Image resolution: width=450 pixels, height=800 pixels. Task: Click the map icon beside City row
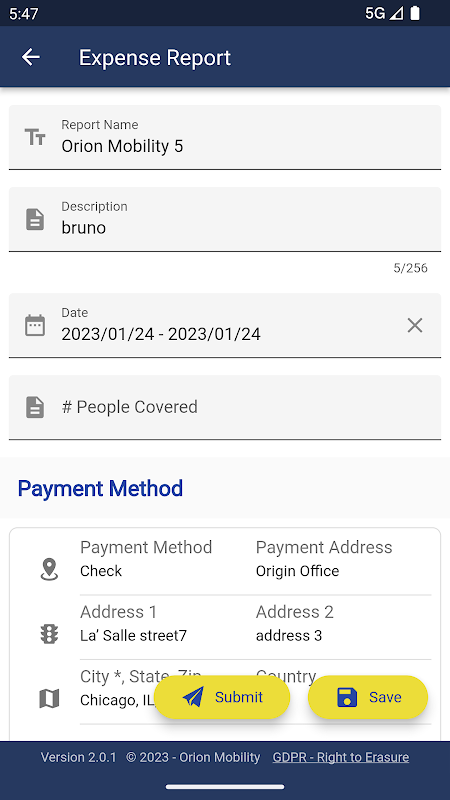click(x=49, y=698)
